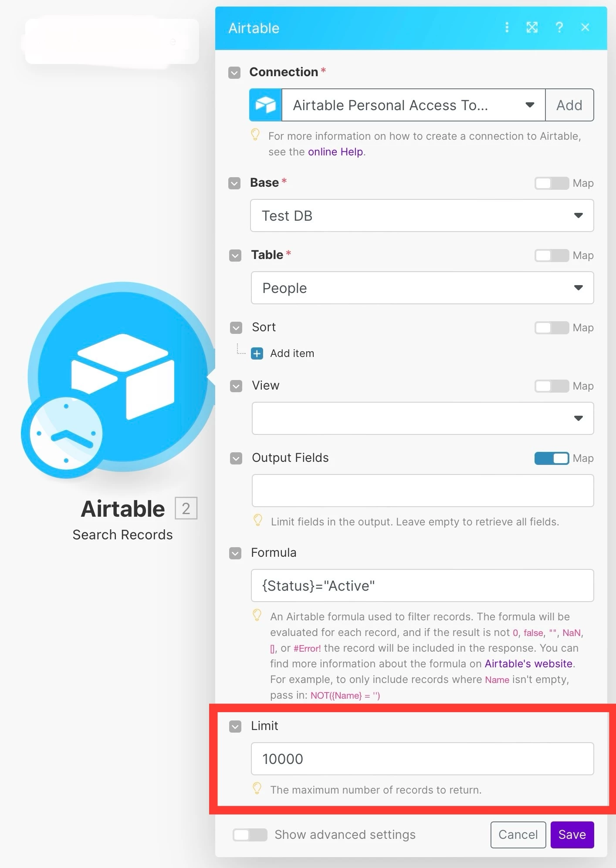
Task: Close the Airtable settings panel
Action: 585,27
